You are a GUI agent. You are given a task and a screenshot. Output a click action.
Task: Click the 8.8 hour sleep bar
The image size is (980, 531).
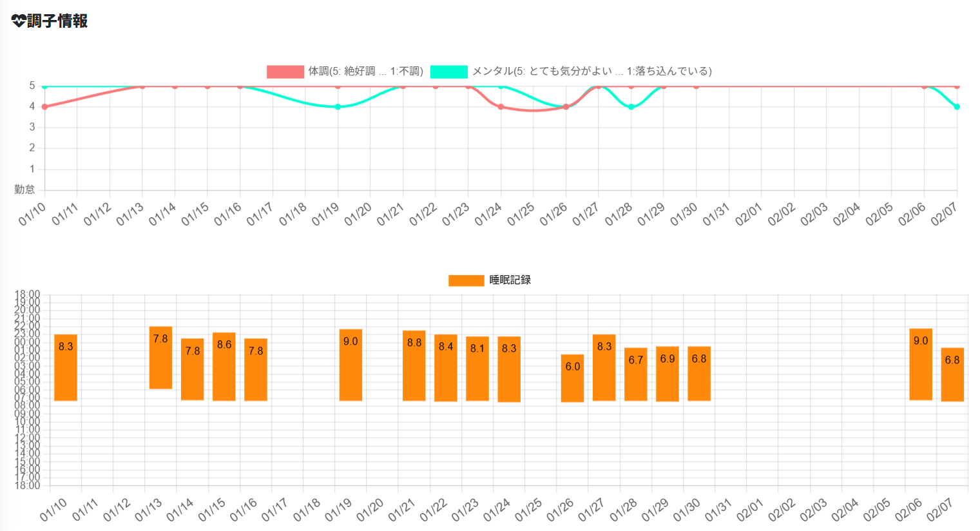click(x=414, y=366)
